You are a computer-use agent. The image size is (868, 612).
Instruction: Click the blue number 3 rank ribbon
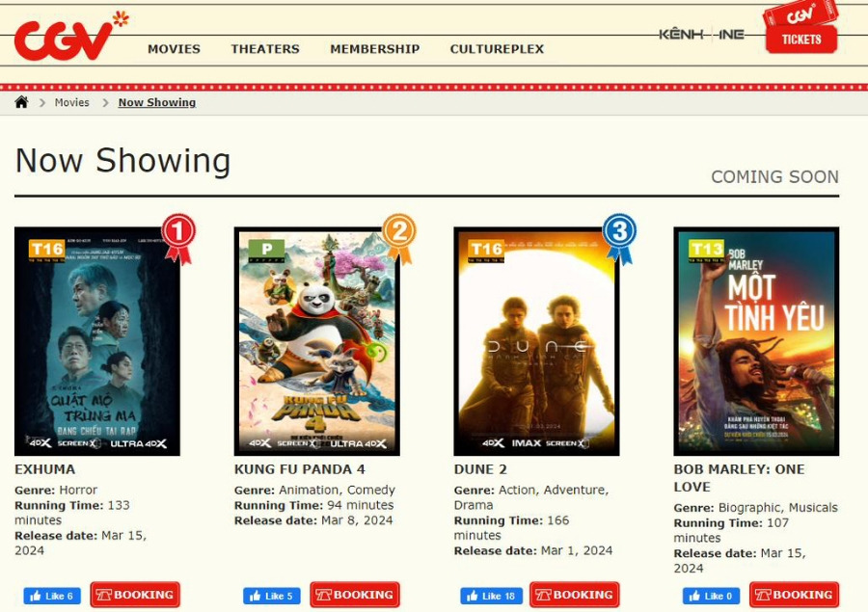(x=619, y=238)
